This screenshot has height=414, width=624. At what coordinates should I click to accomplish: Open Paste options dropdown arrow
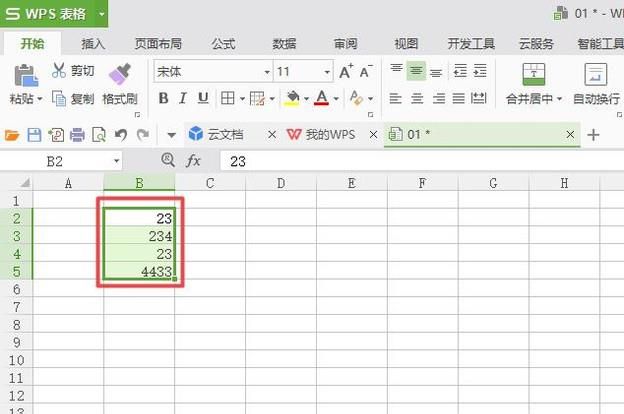point(39,99)
